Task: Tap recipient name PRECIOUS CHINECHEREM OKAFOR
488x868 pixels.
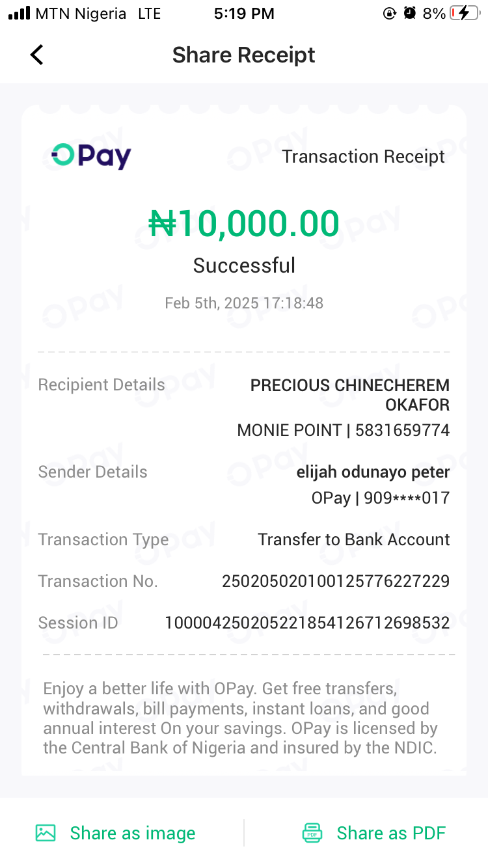Action: [x=350, y=394]
